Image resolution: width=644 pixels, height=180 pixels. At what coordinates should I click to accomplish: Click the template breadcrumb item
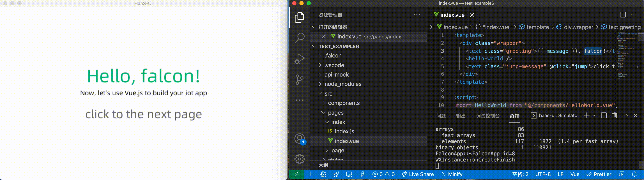click(x=534, y=27)
